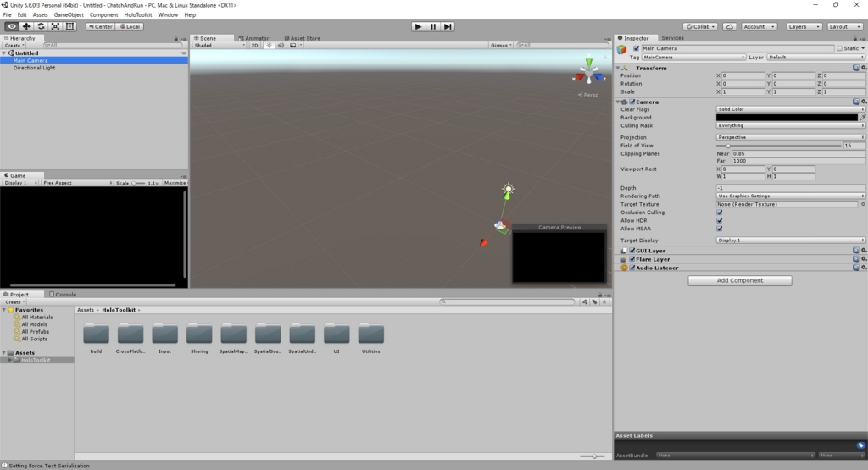Image resolution: width=868 pixels, height=470 pixels.
Task: Open Shaded draw mode dropdown
Action: pyautogui.click(x=220, y=46)
